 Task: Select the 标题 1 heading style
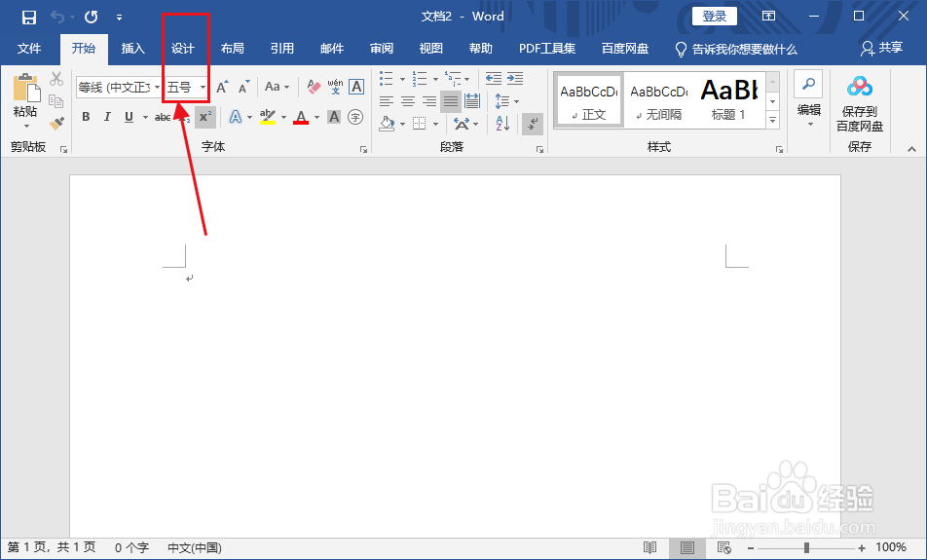[x=728, y=99]
